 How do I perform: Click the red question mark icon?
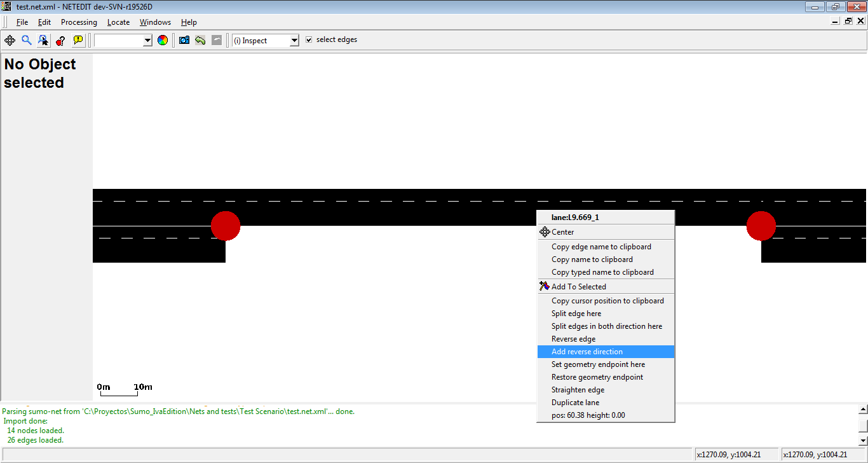click(x=60, y=40)
